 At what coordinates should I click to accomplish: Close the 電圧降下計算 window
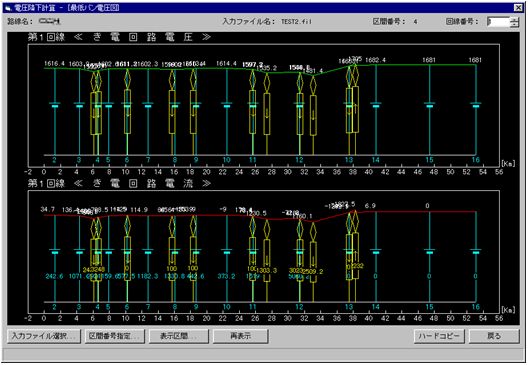(518, 7)
